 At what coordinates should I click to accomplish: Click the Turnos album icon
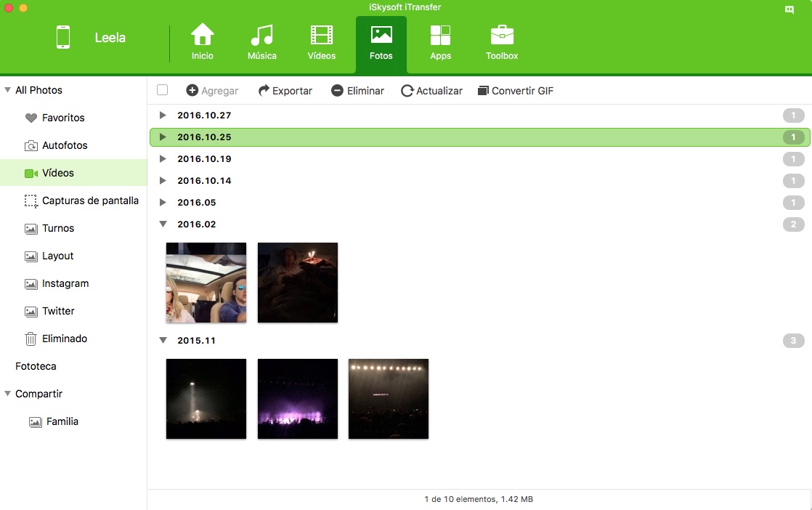31,228
